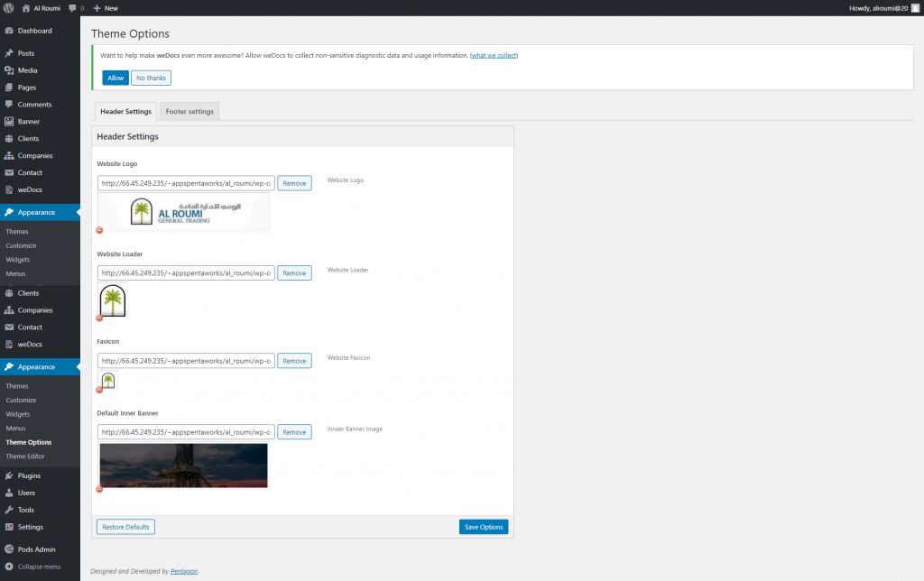Click the Banner icon in sidebar
Viewport: 924px width, 581px height.
[9, 122]
